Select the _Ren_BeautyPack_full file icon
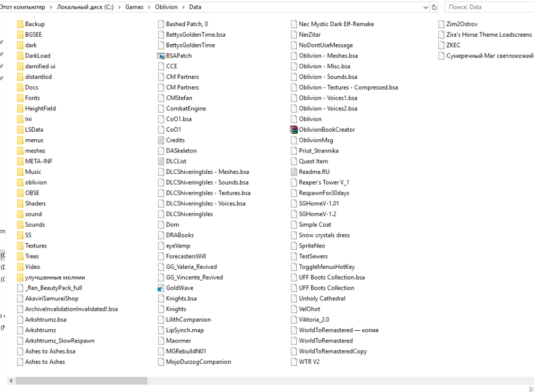The width and height of the screenshot is (534, 392). [x=20, y=288]
